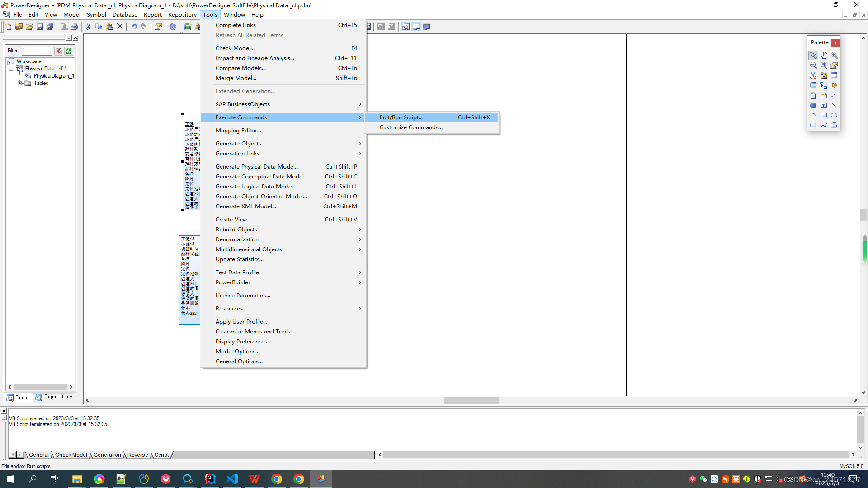Select the Workspace tree root
This screenshot has height=488, width=868.
coord(29,61)
